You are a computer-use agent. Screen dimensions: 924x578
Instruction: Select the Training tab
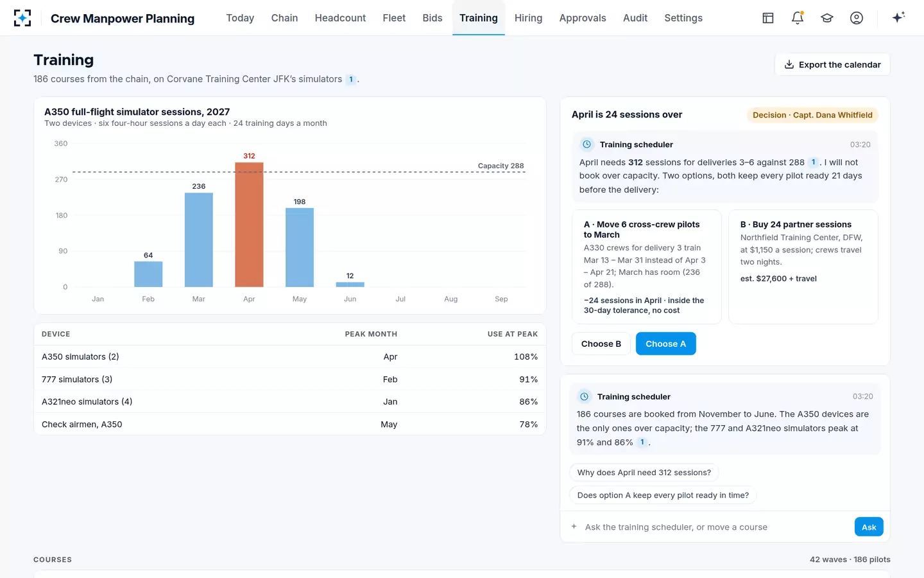point(479,18)
